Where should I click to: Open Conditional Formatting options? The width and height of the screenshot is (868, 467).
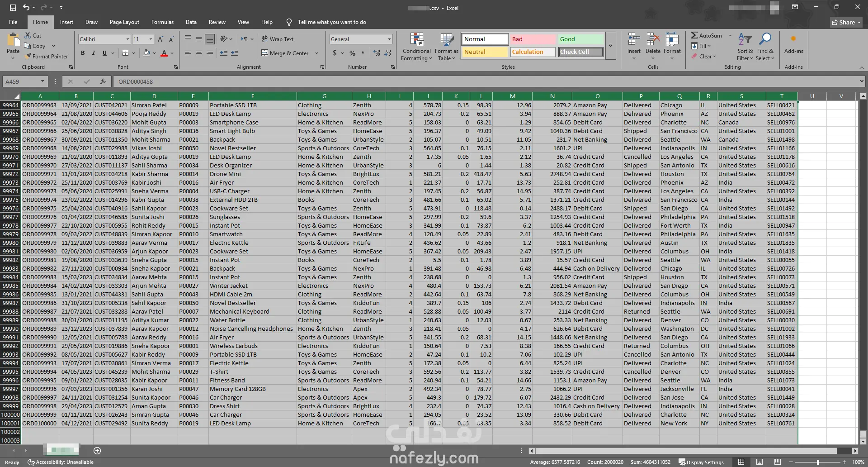417,47
